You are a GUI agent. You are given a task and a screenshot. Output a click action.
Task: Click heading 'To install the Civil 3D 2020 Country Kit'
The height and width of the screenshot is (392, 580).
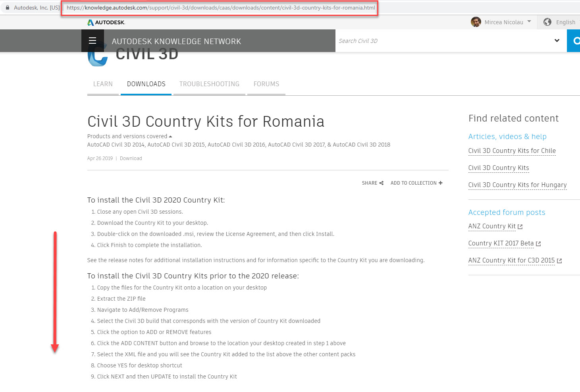point(156,200)
